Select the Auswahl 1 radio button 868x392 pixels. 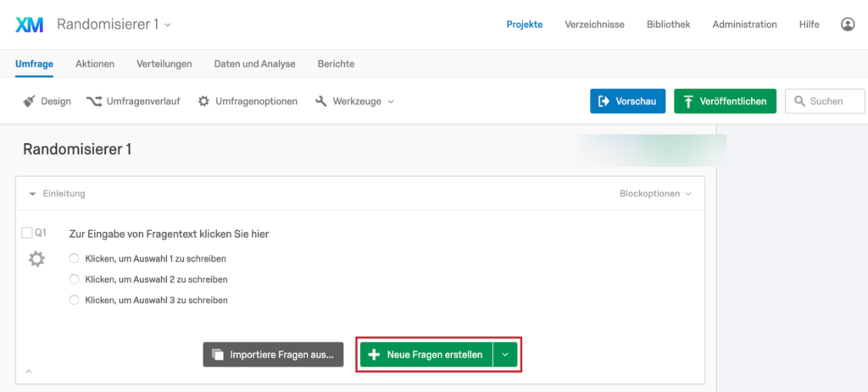coord(75,258)
